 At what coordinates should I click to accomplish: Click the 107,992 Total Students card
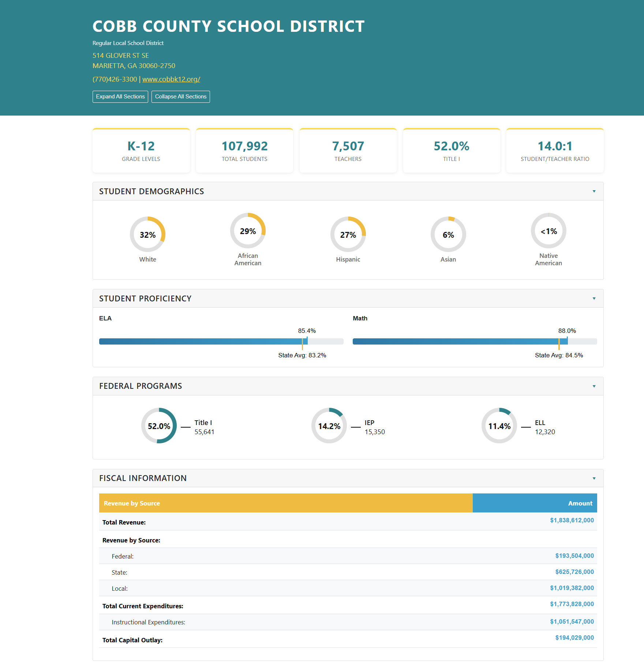[x=244, y=150]
